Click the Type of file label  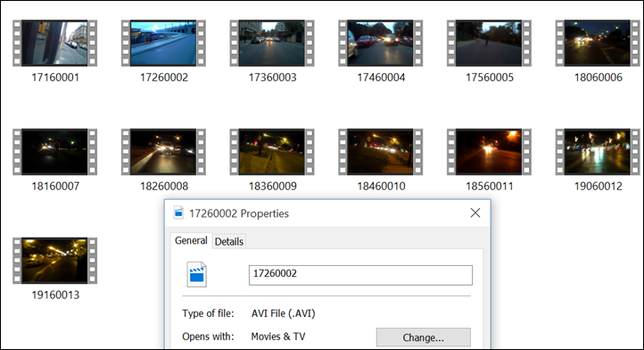click(x=208, y=313)
